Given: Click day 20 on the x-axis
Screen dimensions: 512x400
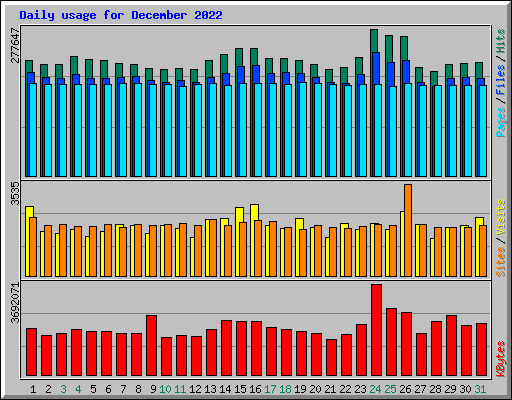Looking at the screenshot, I should (315, 389).
